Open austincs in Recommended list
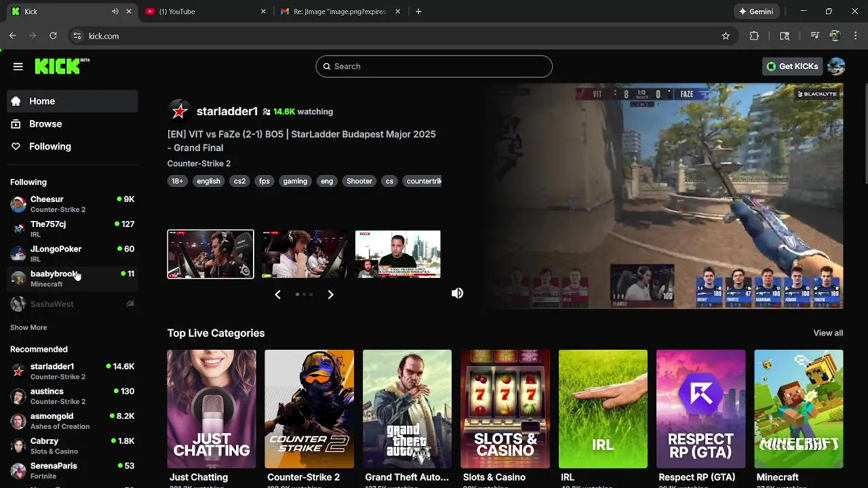Image resolution: width=868 pixels, height=488 pixels. click(73, 396)
